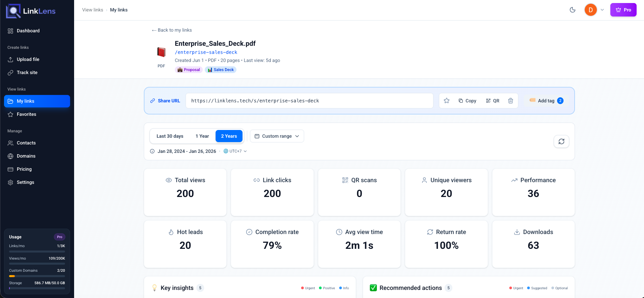The image size is (644, 298).
Task: Click the Downloads 63 value
Action: (x=534, y=245)
